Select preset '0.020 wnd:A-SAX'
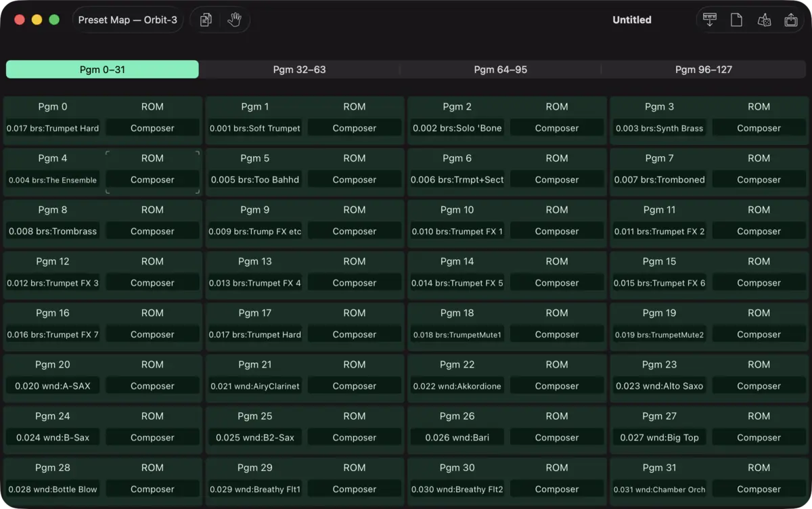Image resolution: width=812 pixels, height=509 pixels. pyautogui.click(x=53, y=386)
